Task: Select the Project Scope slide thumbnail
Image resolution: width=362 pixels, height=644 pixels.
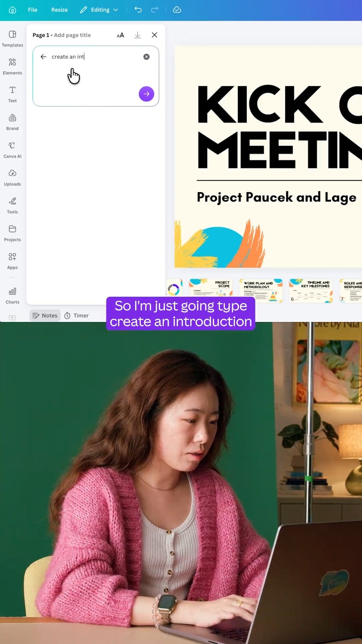Action: point(210,288)
